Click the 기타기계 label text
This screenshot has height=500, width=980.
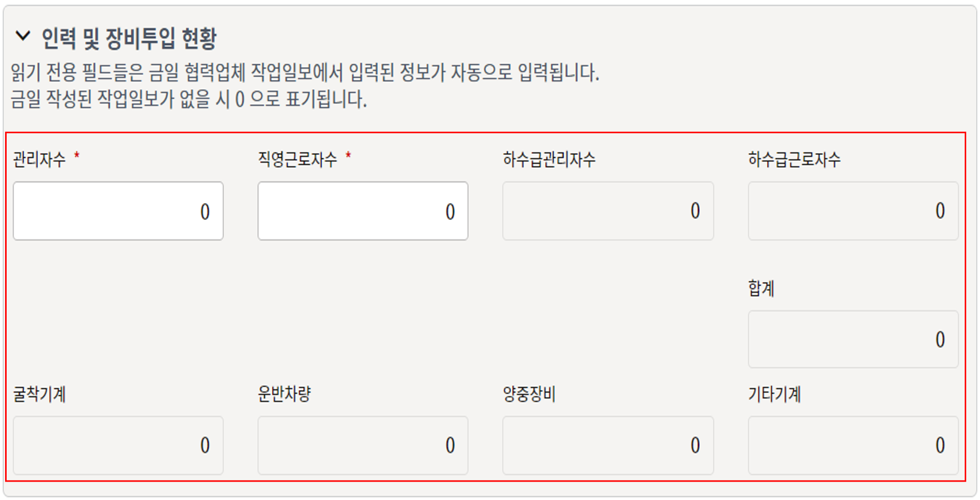[774, 394]
